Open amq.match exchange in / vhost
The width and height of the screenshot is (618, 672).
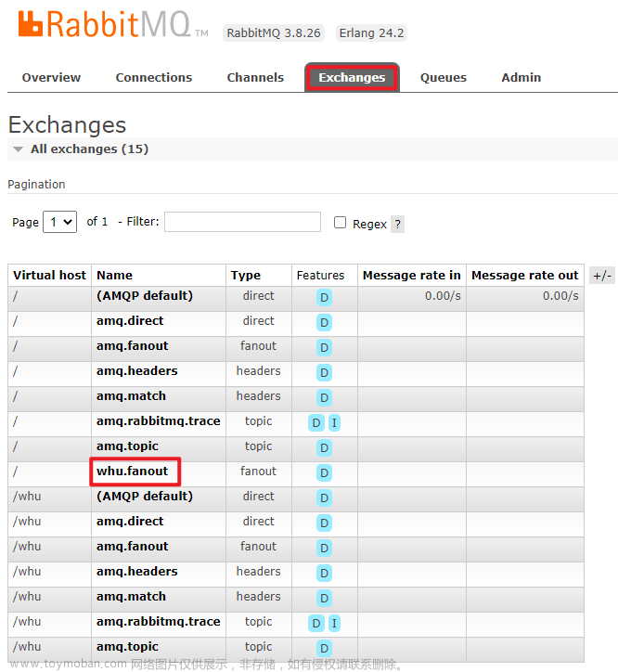pyautogui.click(x=131, y=395)
